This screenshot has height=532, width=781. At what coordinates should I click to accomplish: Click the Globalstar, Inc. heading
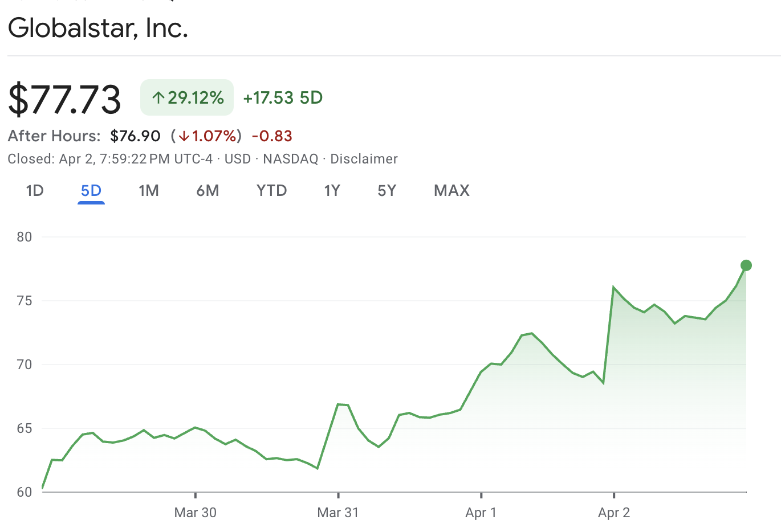98,28
